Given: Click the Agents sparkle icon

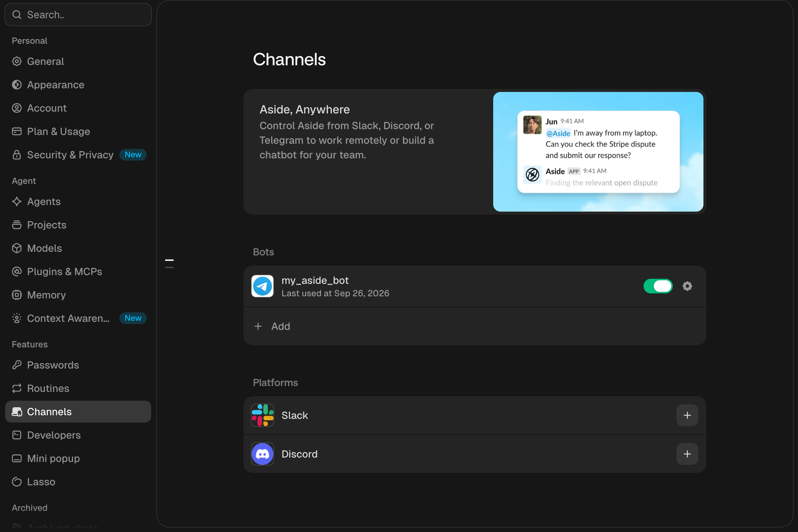Looking at the screenshot, I should (17, 201).
